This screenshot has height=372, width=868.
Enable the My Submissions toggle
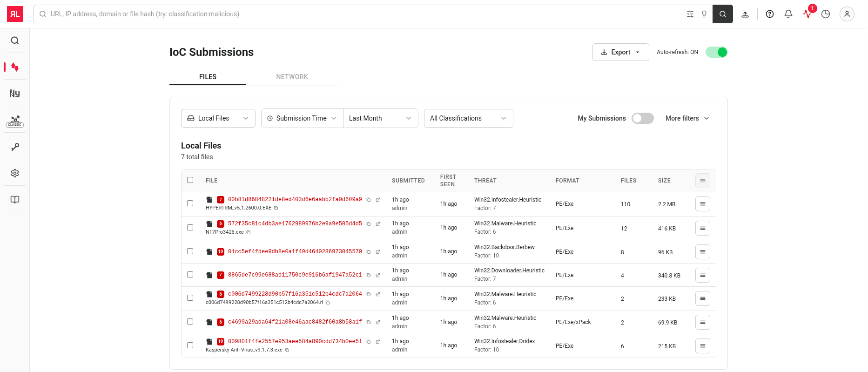[x=643, y=118]
